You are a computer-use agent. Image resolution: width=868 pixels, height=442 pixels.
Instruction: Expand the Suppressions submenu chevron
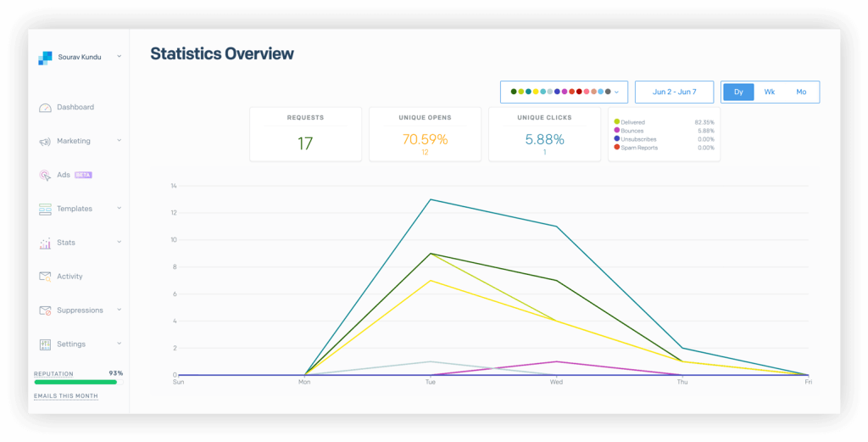pyautogui.click(x=119, y=310)
